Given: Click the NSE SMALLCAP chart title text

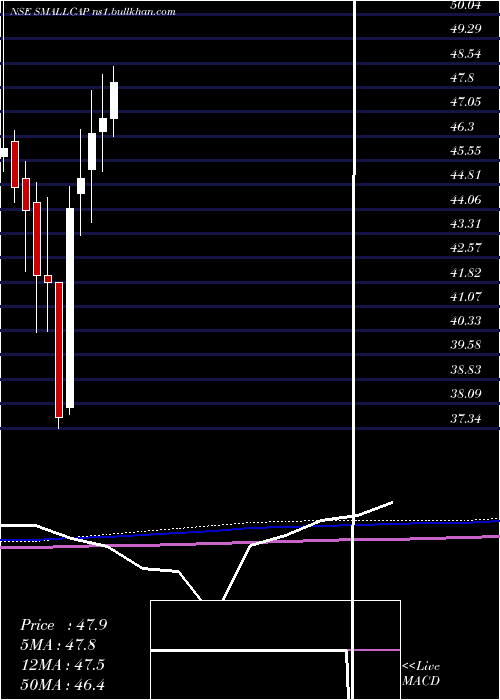Looking at the screenshot, I should tap(92, 12).
